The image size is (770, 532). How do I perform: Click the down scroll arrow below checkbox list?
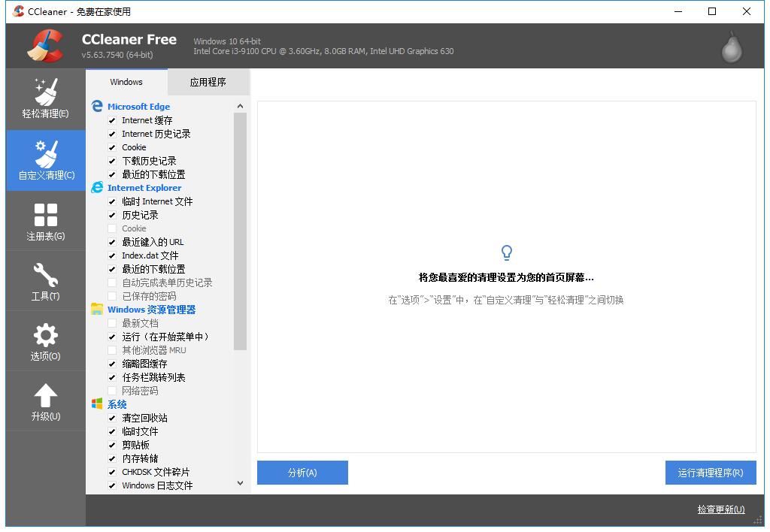[x=240, y=483]
